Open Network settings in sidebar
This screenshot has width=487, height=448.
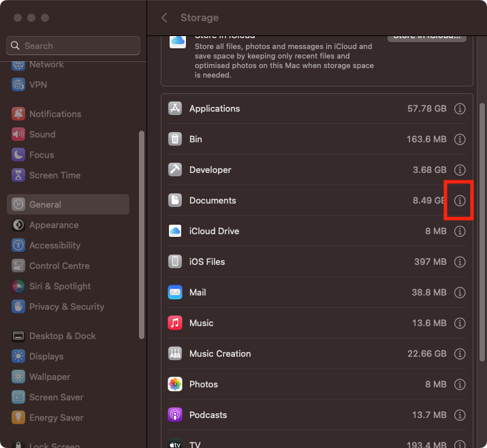click(x=68, y=65)
